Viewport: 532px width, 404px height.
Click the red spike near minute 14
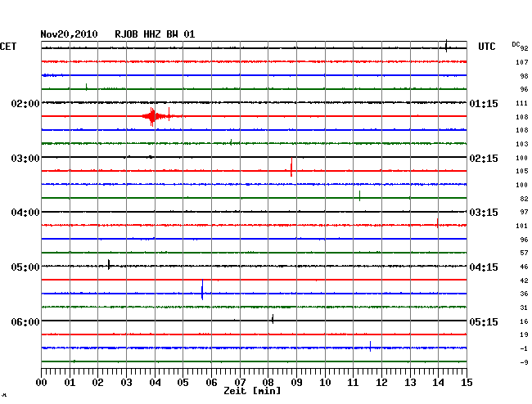437,223
